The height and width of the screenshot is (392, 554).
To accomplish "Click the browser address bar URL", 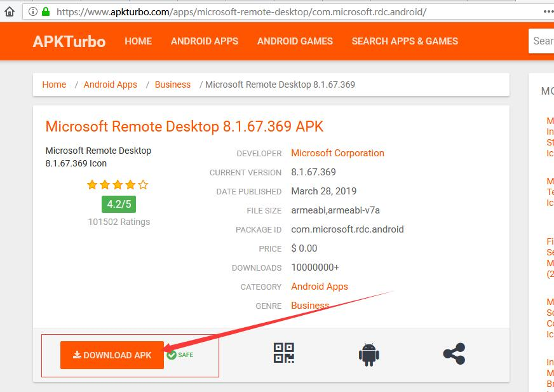I will point(241,12).
